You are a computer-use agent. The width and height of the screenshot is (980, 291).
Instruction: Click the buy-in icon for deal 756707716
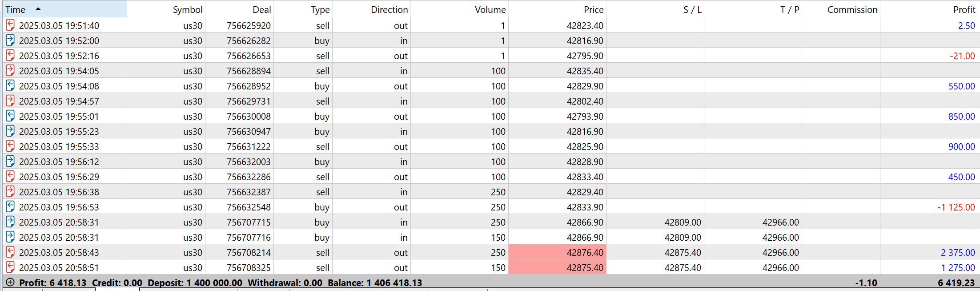(x=10, y=237)
